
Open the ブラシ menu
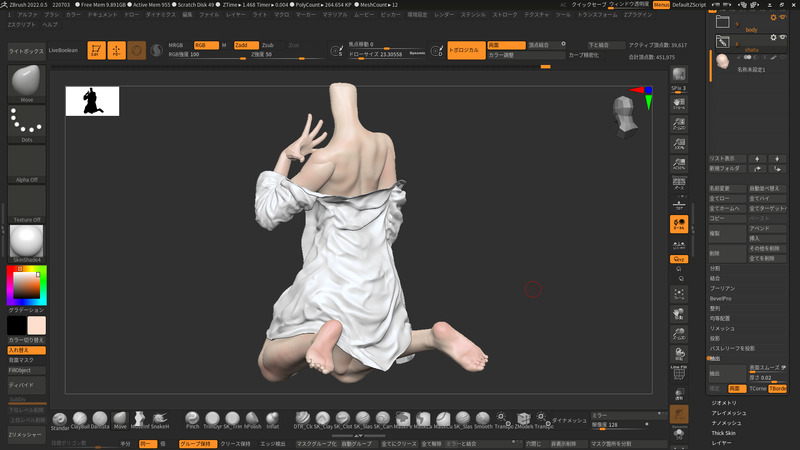click(52, 15)
